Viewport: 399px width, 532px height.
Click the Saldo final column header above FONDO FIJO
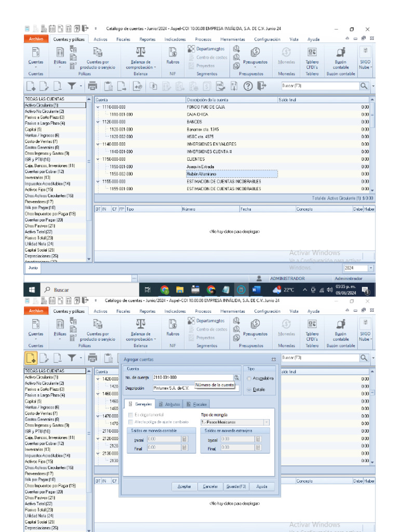(x=323, y=100)
